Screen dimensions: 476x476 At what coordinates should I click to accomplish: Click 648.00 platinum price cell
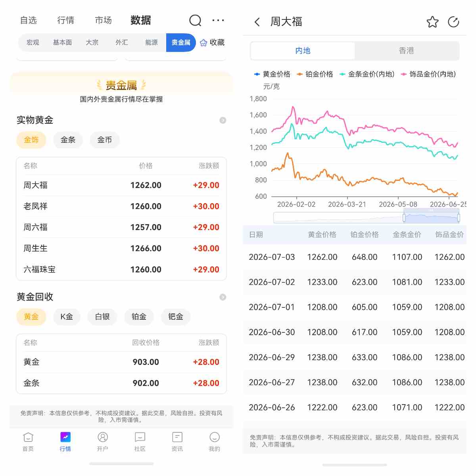[x=365, y=257]
